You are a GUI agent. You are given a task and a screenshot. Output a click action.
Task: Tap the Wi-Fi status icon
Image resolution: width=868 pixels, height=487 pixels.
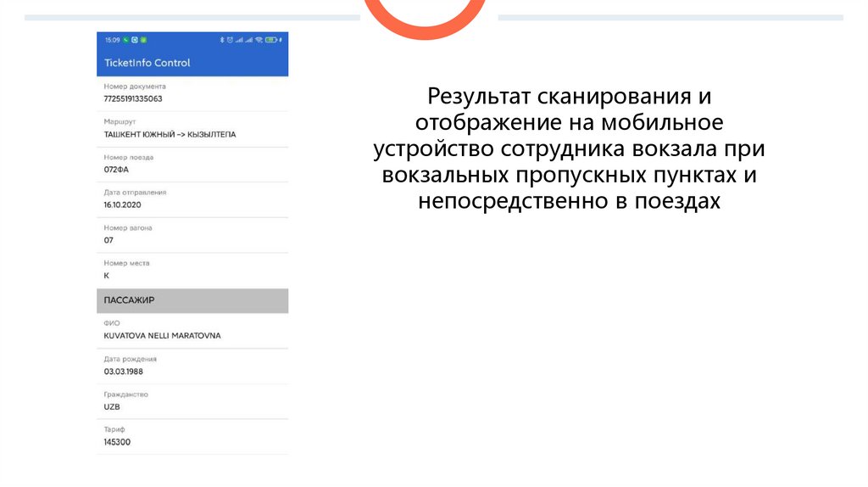[259, 40]
